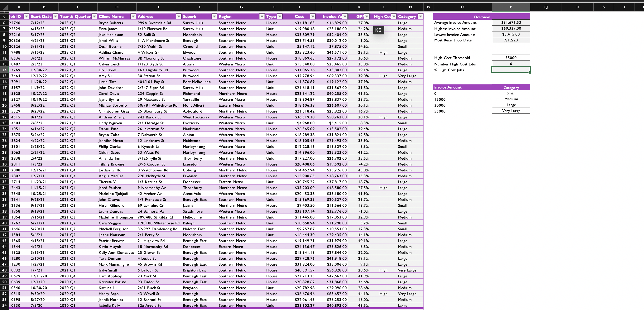Open the Start Date filter dropdown
The image size is (644, 310).
pos(55,17)
